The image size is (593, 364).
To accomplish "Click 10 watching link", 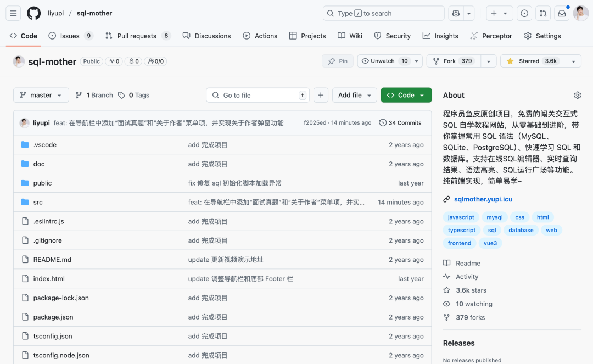I will click(468, 304).
